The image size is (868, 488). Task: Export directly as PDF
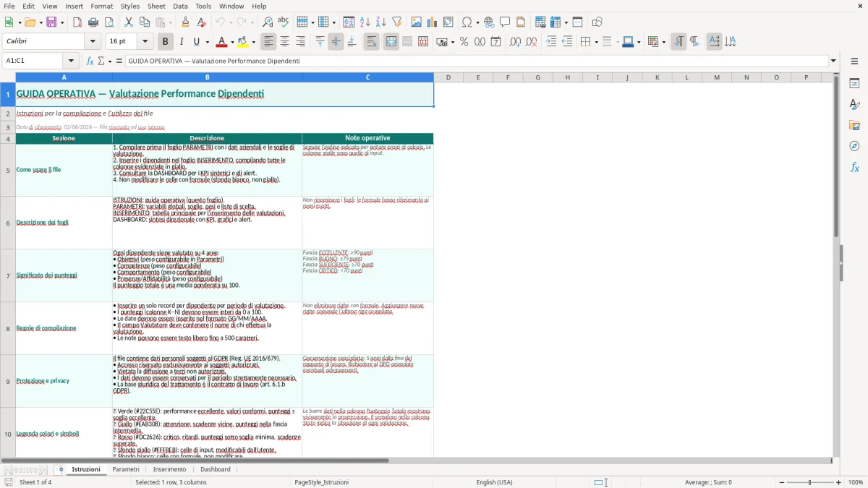[x=77, y=22]
